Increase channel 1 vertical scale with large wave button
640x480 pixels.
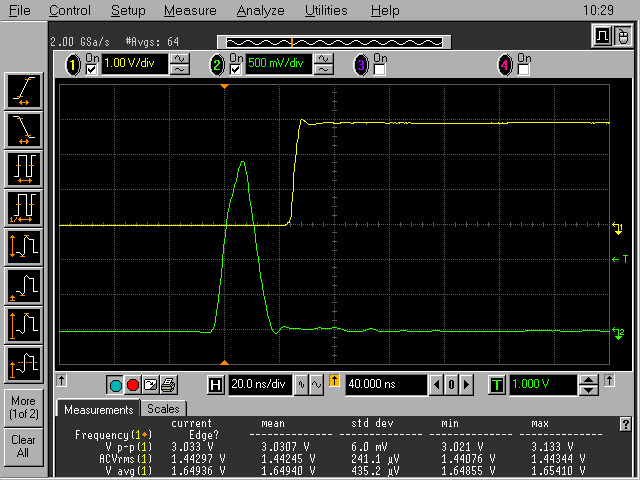tap(180, 59)
